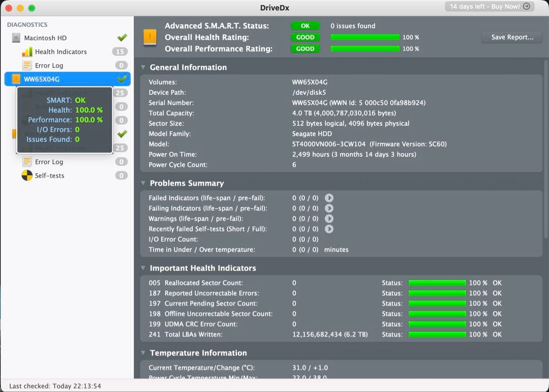549x392 pixels.
Task: Click the Total Capacity value 4.0 TB
Action: click(x=344, y=113)
